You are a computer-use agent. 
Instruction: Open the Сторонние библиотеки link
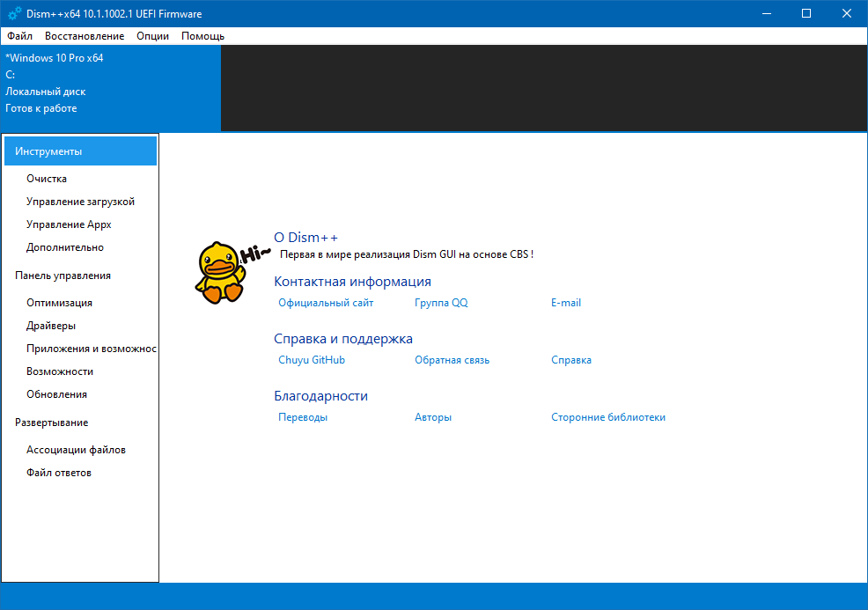[608, 417]
